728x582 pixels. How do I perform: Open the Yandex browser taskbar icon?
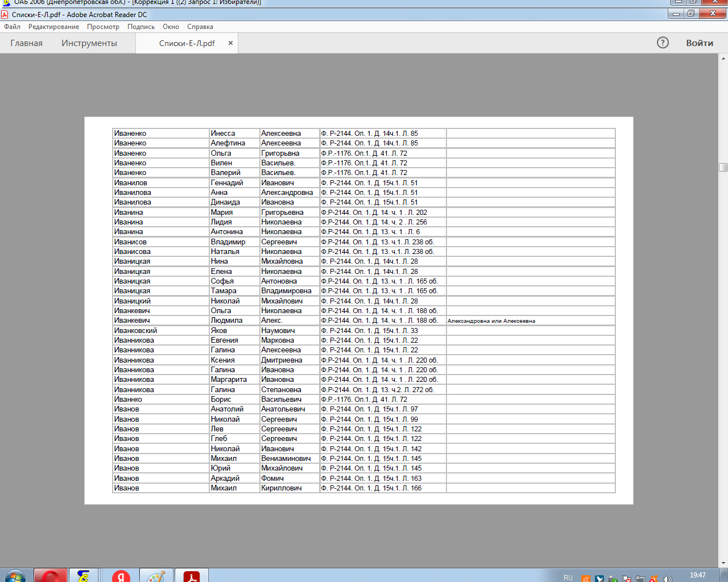(121, 576)
